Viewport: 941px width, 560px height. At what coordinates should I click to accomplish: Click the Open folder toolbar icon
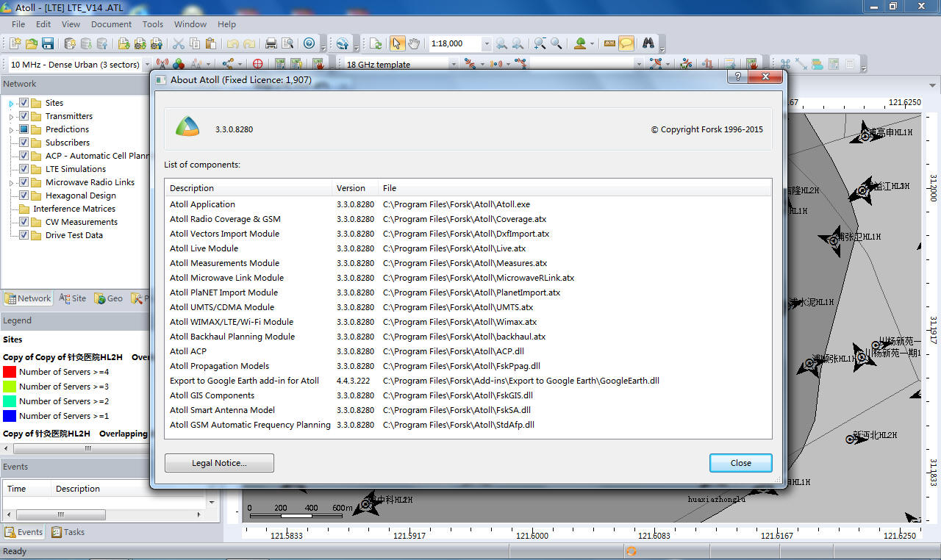[x=32, y=43]
